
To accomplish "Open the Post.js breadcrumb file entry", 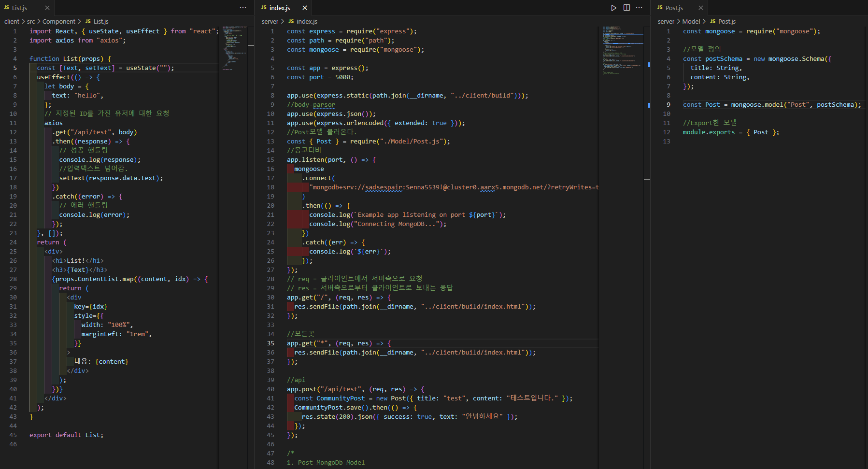I will point(723,22).
